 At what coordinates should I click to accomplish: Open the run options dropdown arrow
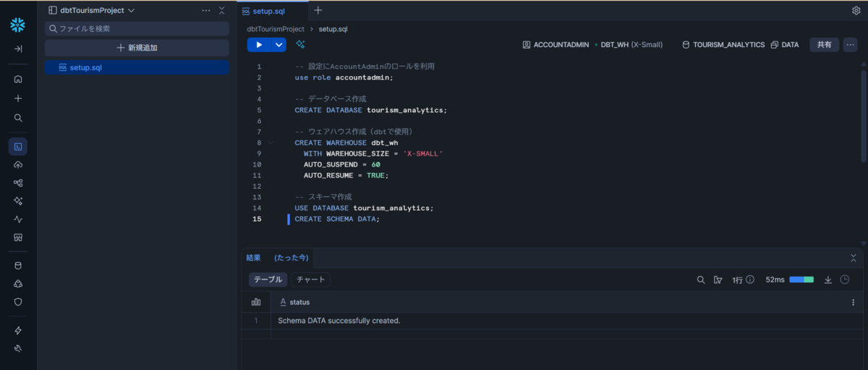coord(278,45)
